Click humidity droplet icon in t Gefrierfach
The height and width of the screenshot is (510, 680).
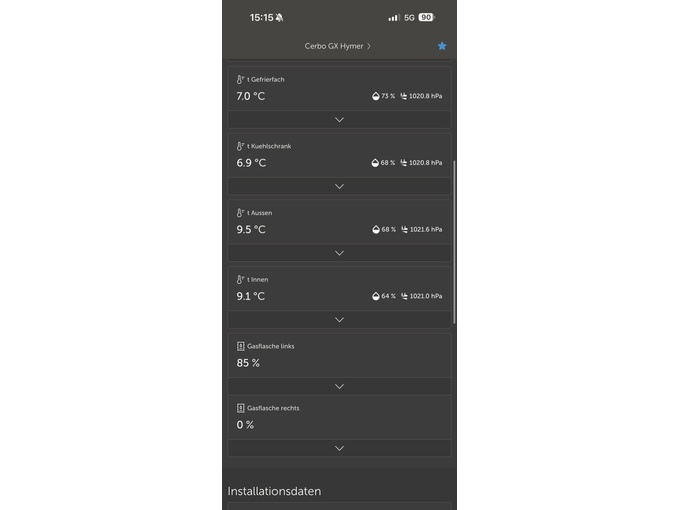(x=375, y=96)
